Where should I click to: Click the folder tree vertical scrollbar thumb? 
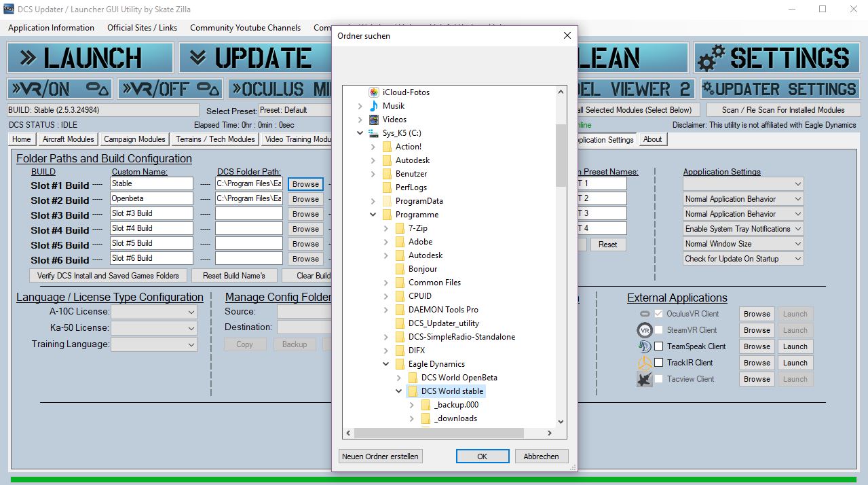561,155
